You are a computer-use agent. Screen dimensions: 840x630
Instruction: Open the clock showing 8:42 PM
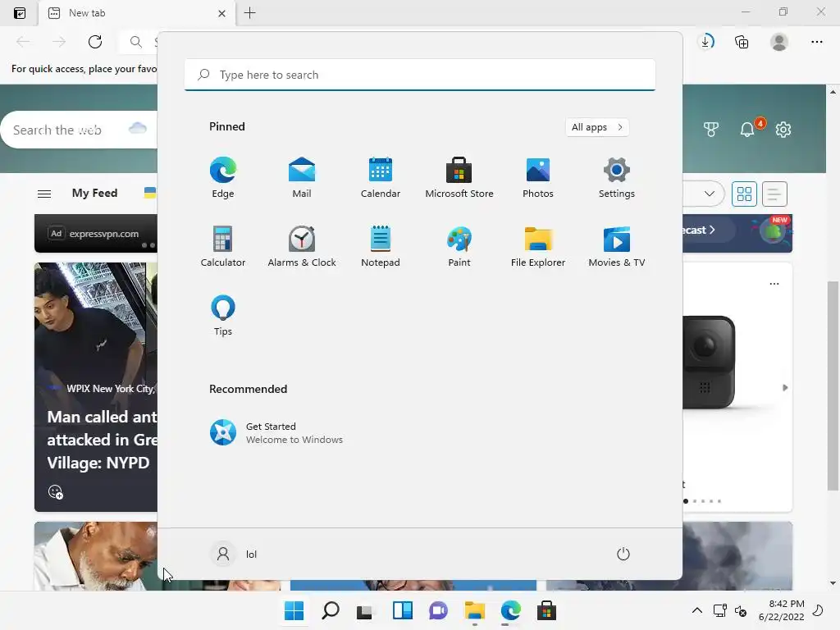pyautogui.click(x=781, y=610)
